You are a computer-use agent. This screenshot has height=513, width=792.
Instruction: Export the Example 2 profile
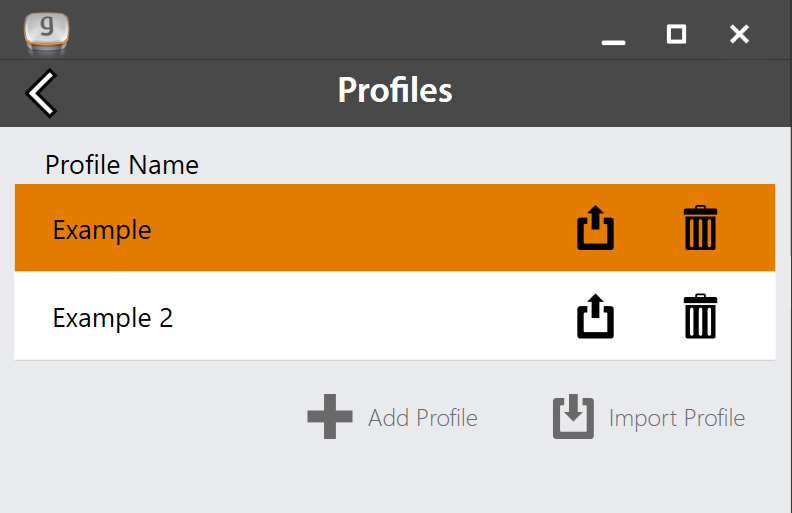[x=596, y=316]
